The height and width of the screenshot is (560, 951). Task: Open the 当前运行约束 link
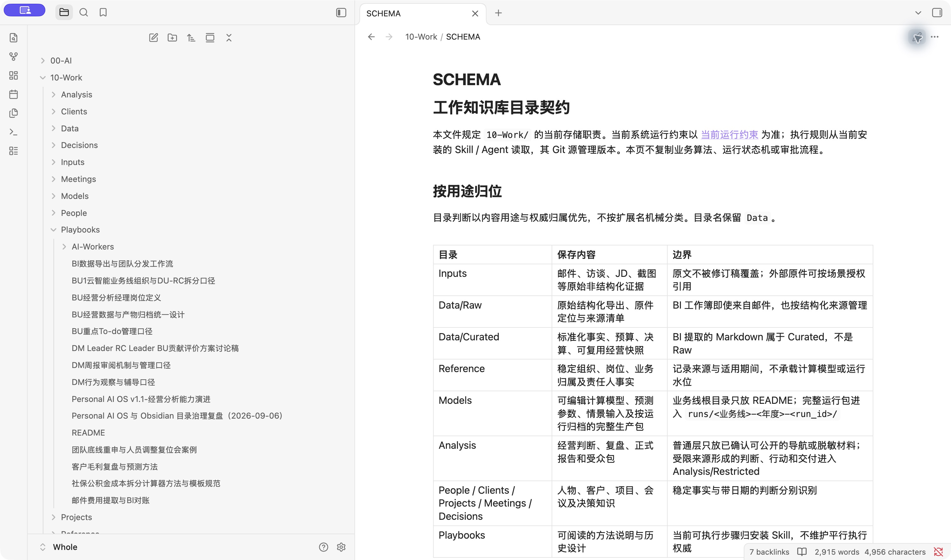coord(729,135)
